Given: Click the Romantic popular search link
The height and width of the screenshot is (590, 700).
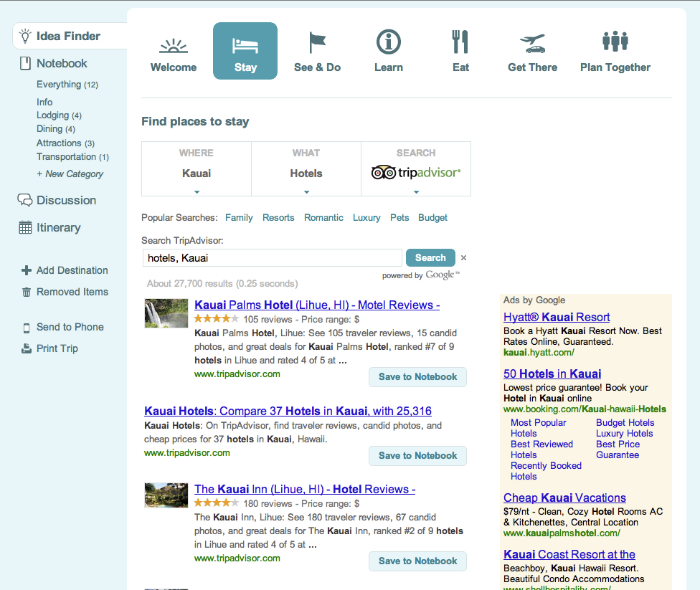Looking at the screenshot, I should [323, 217].
